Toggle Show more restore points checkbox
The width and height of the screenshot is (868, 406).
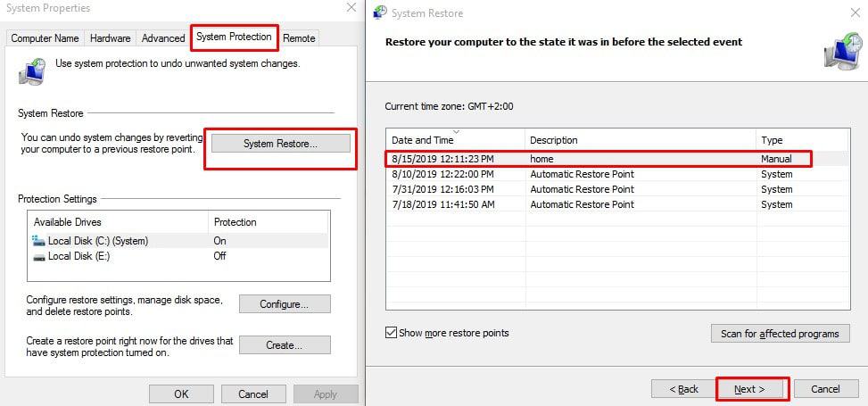[391, 333]
